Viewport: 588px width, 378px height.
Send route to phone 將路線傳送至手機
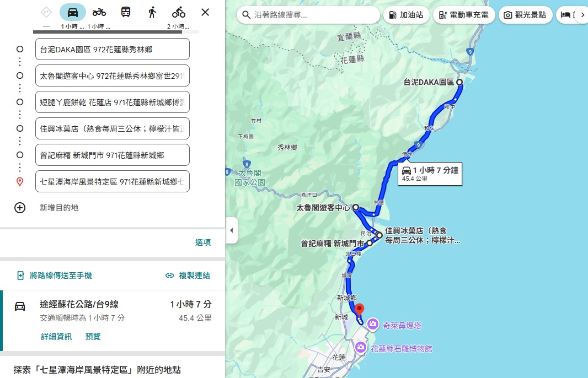point(55,276)
